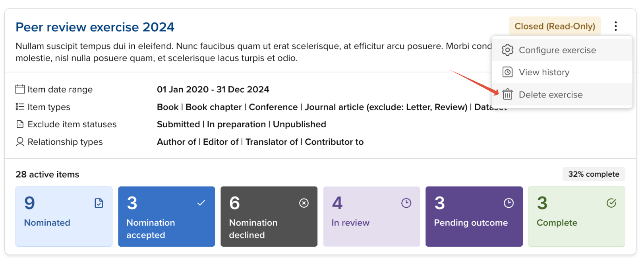
Task: Click the Peer review exercise 2024 title
Action: coord(95,27)
